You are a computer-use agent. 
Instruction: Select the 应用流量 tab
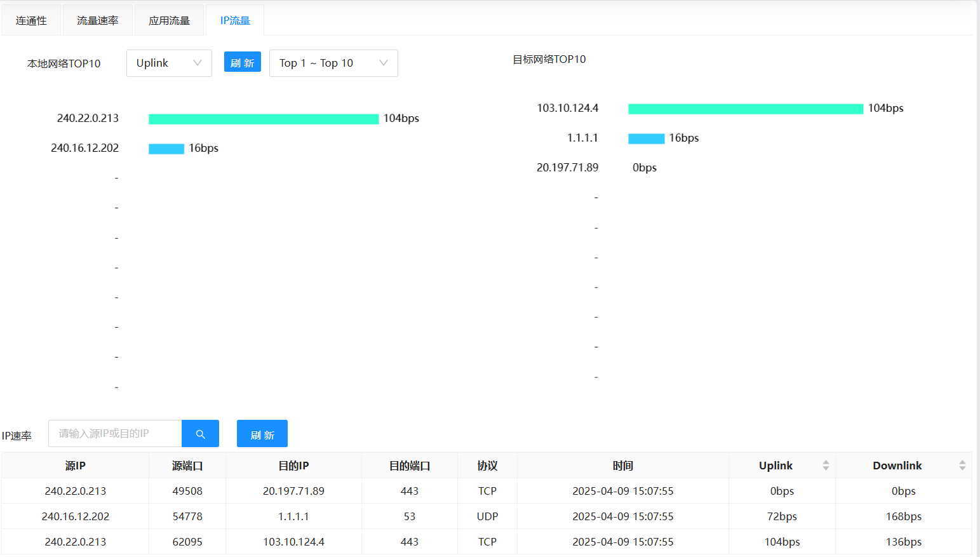(x=169, y=21)
